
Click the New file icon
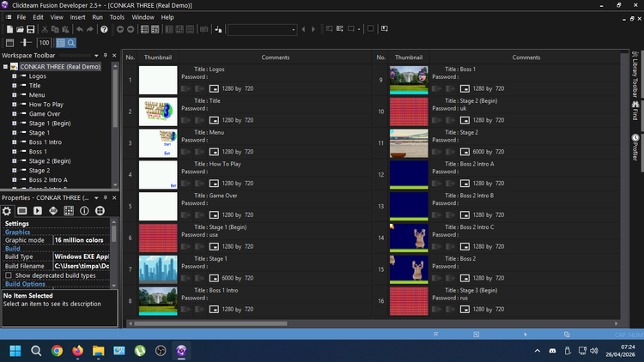pyautogui.click(x=9, y=29)
